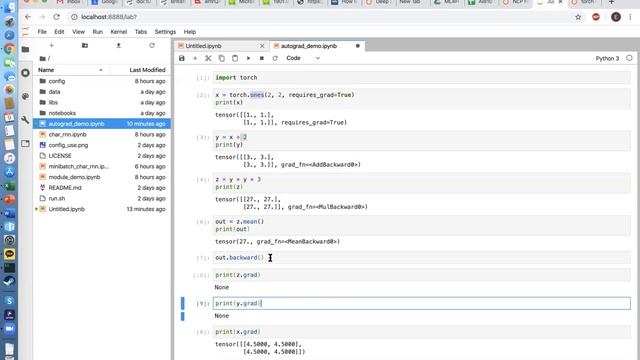The width and height of the screenshot is (640, 360).
Task: Open the View menu
Action: [x=78, y=32]
